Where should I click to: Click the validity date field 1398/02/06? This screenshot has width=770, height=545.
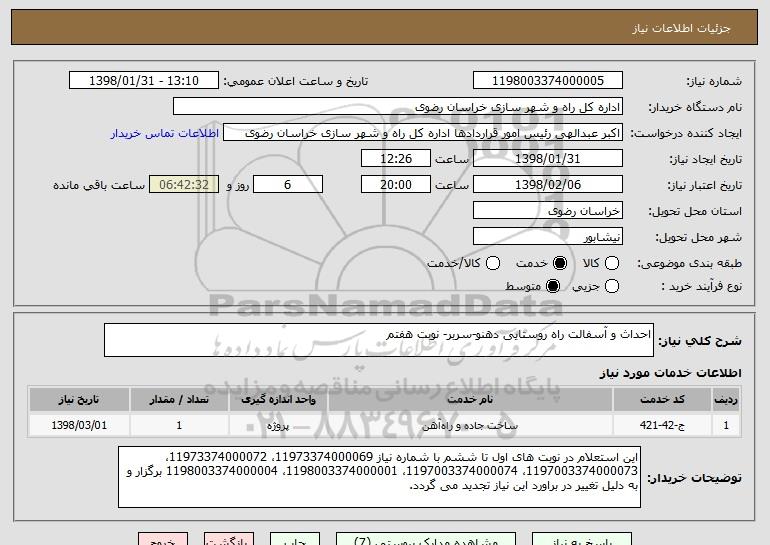548,185
